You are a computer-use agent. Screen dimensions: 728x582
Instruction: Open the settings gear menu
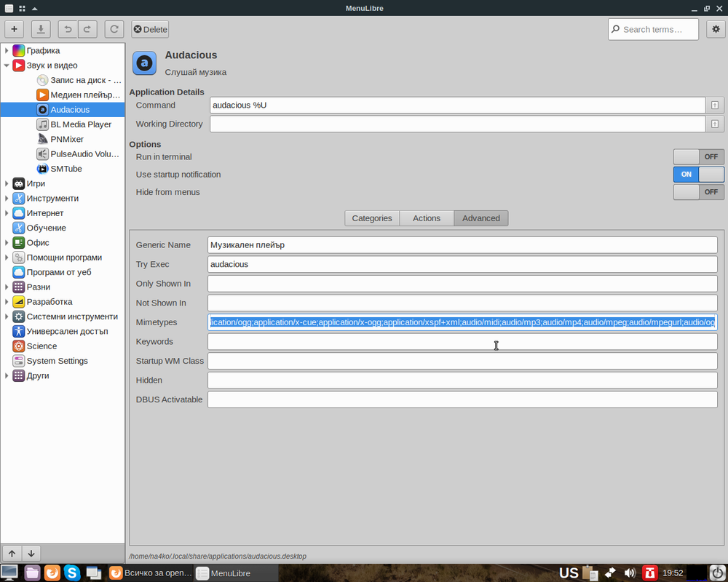716,29
